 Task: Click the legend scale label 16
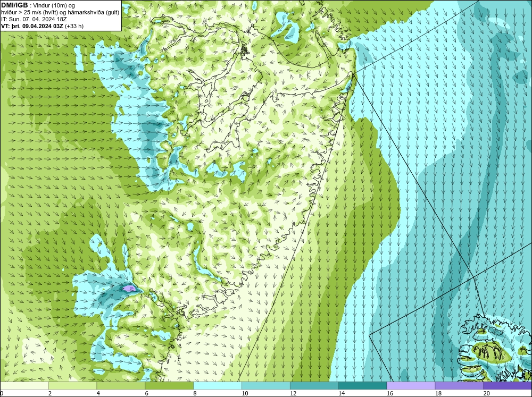click(x=389, y=393)
